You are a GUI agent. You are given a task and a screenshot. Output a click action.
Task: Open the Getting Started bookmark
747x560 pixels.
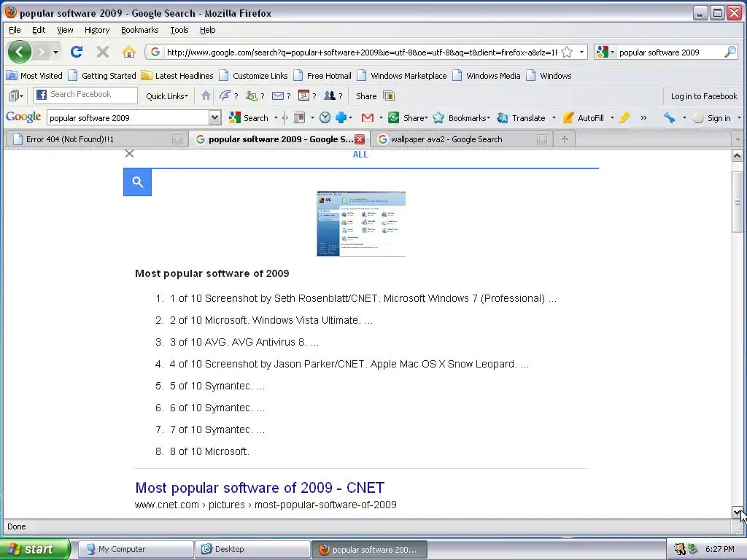[102, 76]
